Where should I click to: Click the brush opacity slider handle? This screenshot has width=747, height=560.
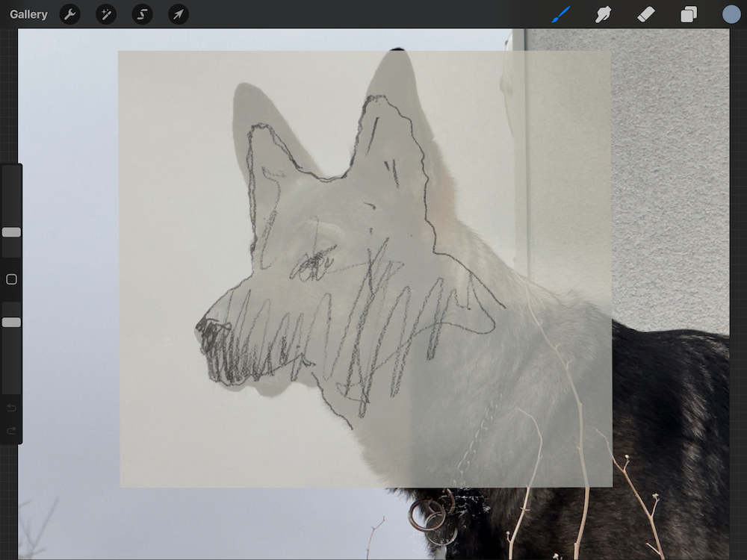(x=11, y=323)
